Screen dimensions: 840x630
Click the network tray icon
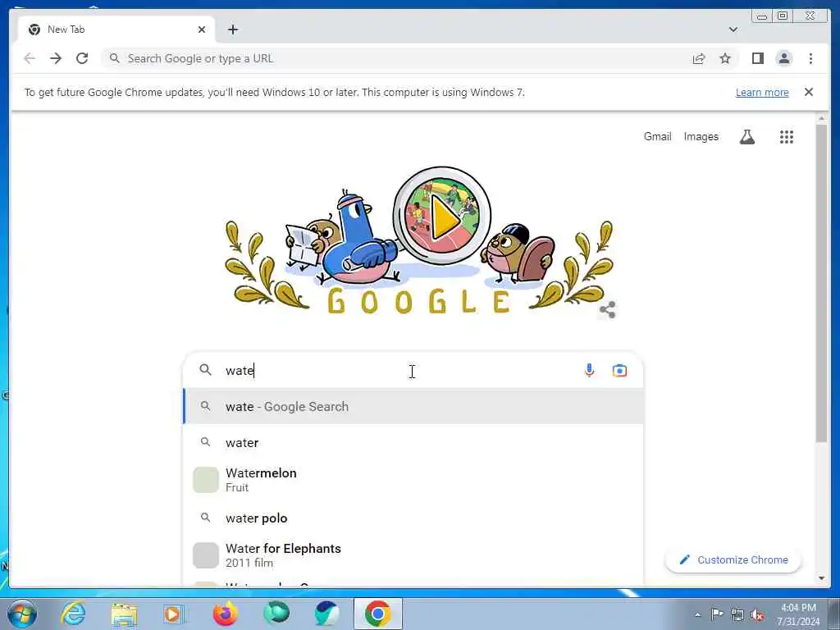click(737, 614)
